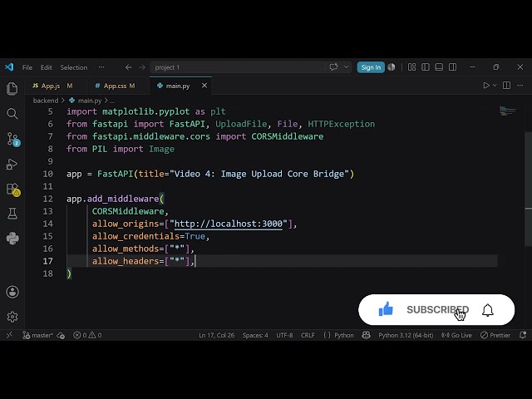Open the chat icon in title bar
This screenshot has height=399, width=532.
click(x=334, y=67)
